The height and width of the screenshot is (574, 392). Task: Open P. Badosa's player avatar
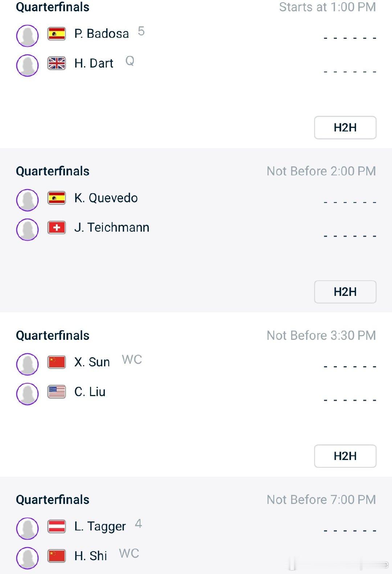click(x=28, y=36)
